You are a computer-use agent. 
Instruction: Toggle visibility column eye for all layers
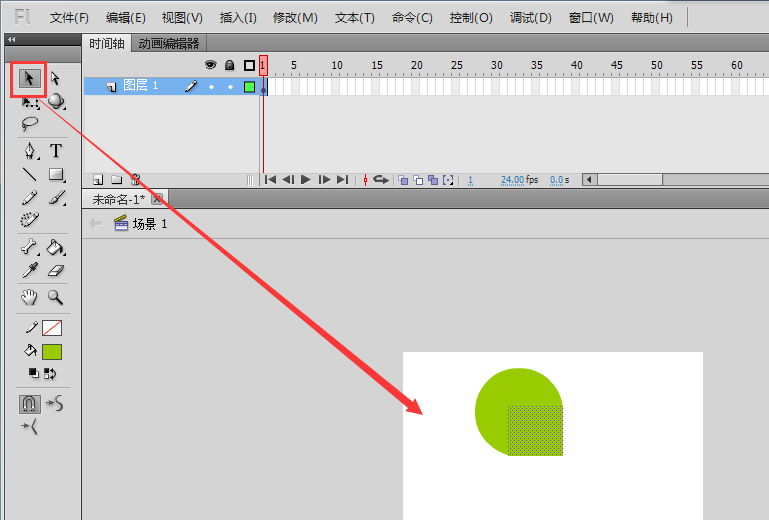210,65
